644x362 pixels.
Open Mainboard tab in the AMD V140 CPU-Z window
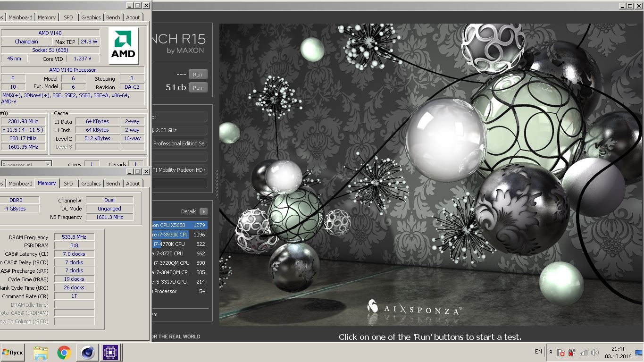pyautogui.click(x=20, y=17)
